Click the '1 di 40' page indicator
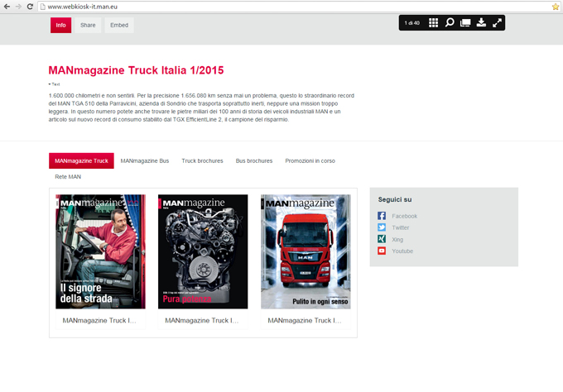This screenshot has height=392, width=563. [411, 23]
